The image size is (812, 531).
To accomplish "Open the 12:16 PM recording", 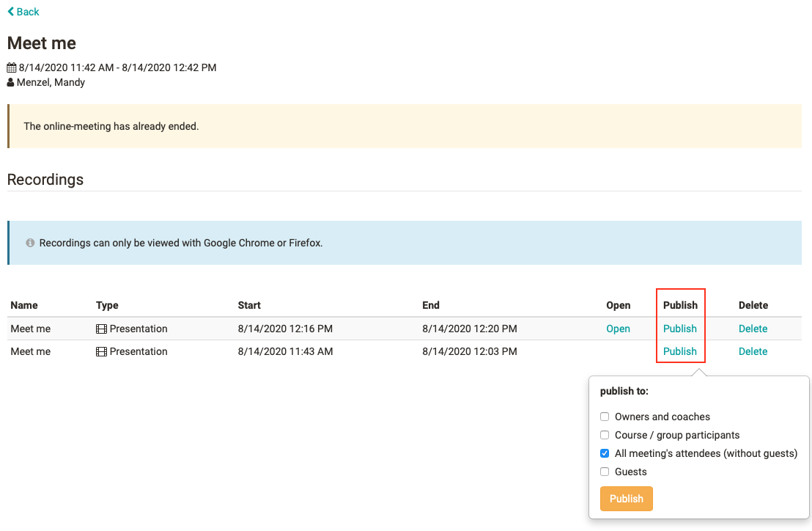I will pyautogui.click(x=618, y=329).
